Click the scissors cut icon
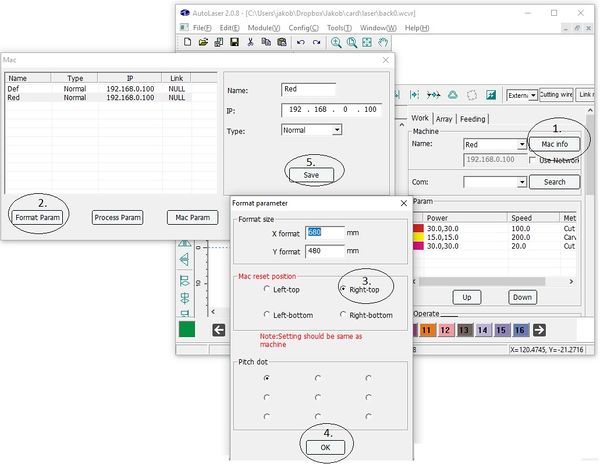This screenshot has height=464, width=600. (x=250, y=42)
